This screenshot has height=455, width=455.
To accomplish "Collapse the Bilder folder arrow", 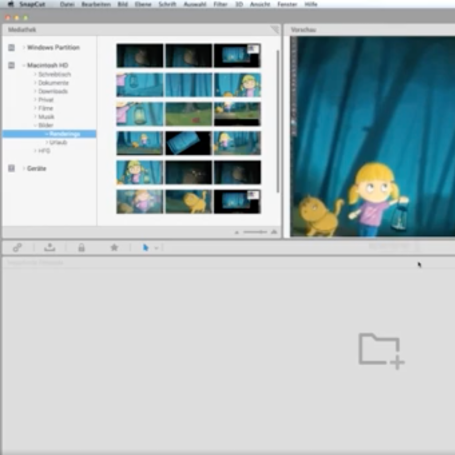I will (35, 125).
